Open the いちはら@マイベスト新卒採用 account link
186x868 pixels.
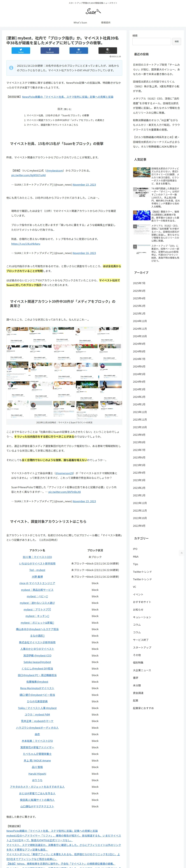coord(37,563)
